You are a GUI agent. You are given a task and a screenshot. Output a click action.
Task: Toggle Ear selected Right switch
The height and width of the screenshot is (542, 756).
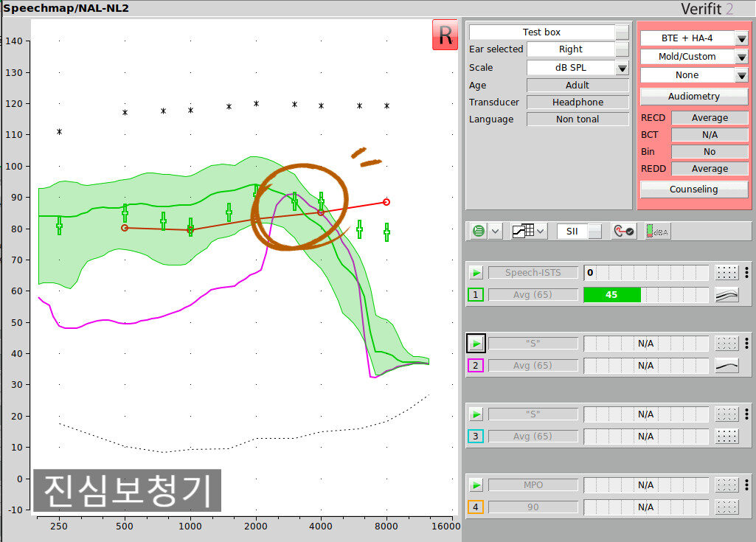(x=622, y=49)
